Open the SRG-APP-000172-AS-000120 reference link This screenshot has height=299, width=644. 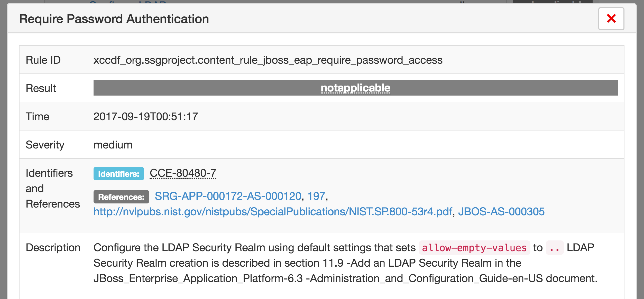(x=228, y=196)
